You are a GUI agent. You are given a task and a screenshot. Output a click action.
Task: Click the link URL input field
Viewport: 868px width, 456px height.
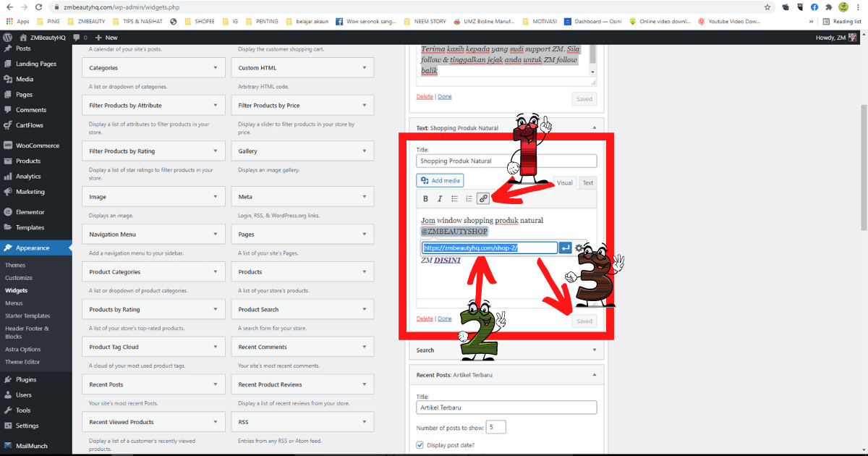pos(490,248)
